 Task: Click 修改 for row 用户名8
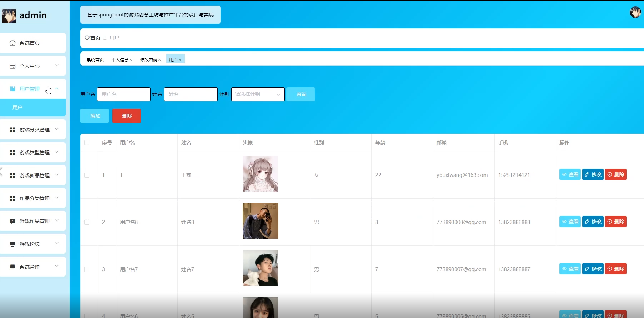click(x=593, y=222)
